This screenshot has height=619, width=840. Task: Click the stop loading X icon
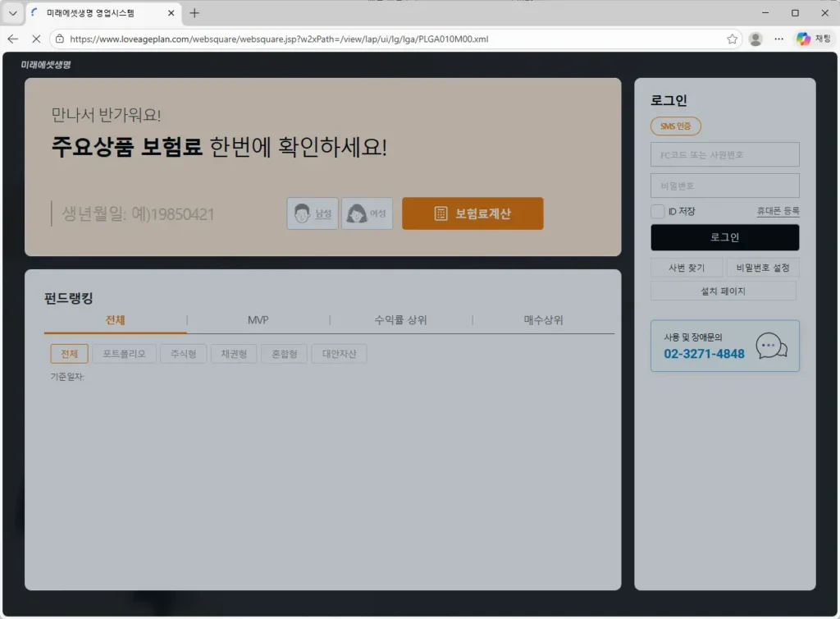tap(35, 39)
